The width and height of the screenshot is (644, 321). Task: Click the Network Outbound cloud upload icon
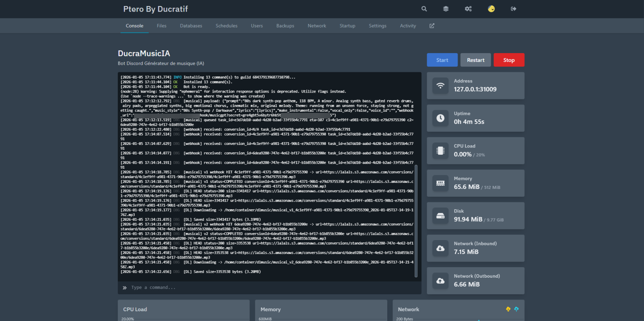[x=440, y=281]
